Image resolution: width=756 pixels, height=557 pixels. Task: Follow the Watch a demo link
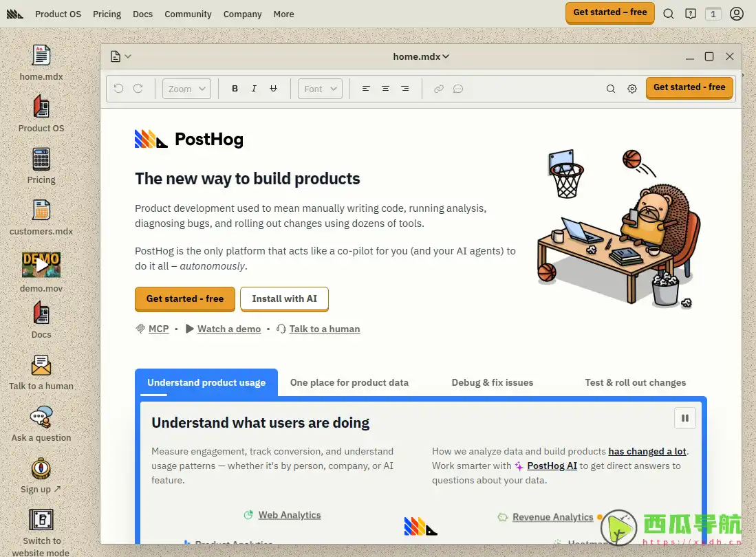228,329
